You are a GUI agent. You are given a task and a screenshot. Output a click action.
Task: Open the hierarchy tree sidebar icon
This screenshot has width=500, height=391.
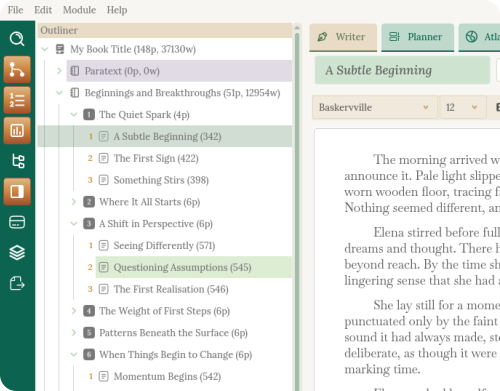point(18,161)
